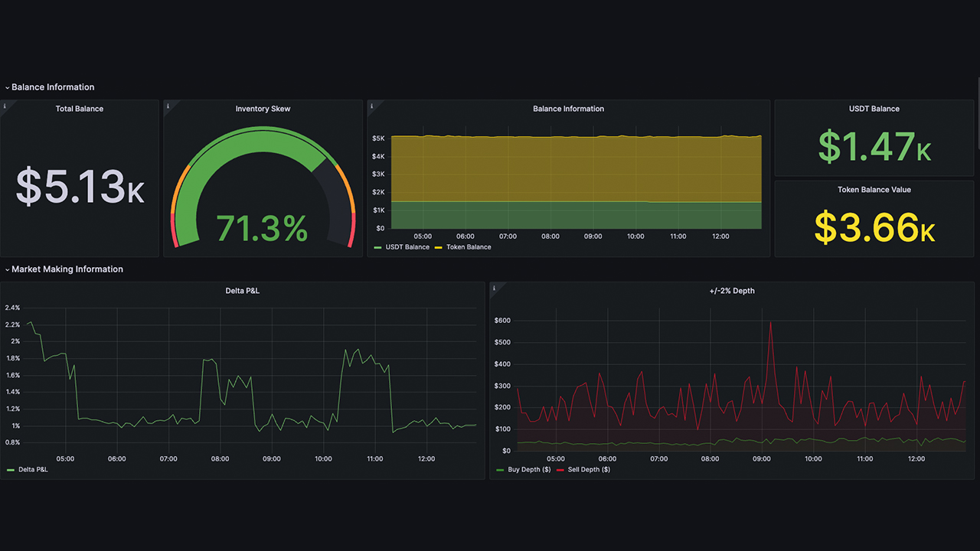Image resolution: width=980 pixels, height=551 pixels.
Task: Open the Delta P&L panel title menu
Action: pos(243,291)
